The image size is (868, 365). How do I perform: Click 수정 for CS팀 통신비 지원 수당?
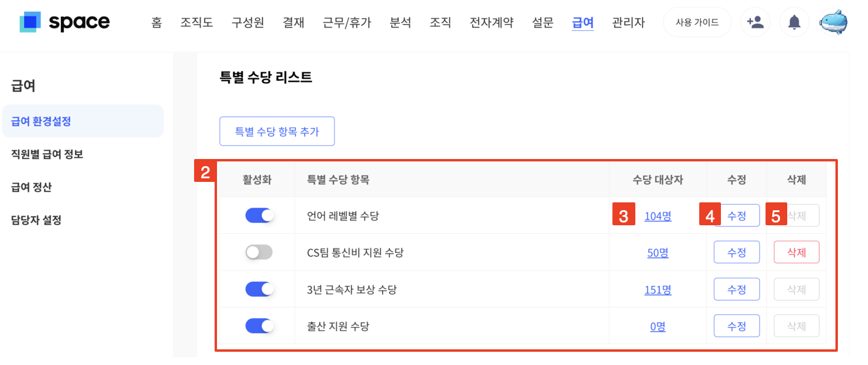click(x=737, y=252)
